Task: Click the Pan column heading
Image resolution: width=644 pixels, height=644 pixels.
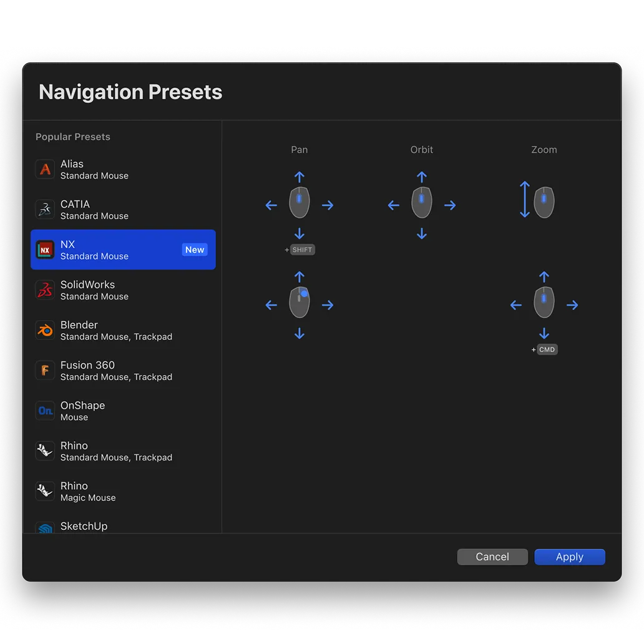Action: click(x=300, y=150)
